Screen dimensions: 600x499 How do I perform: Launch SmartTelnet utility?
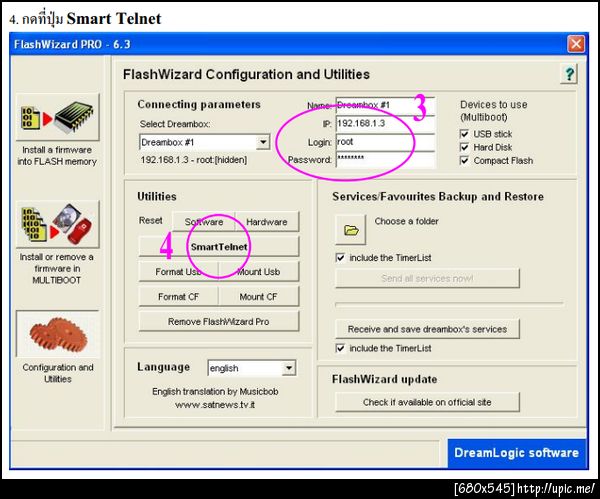[219, 246]
